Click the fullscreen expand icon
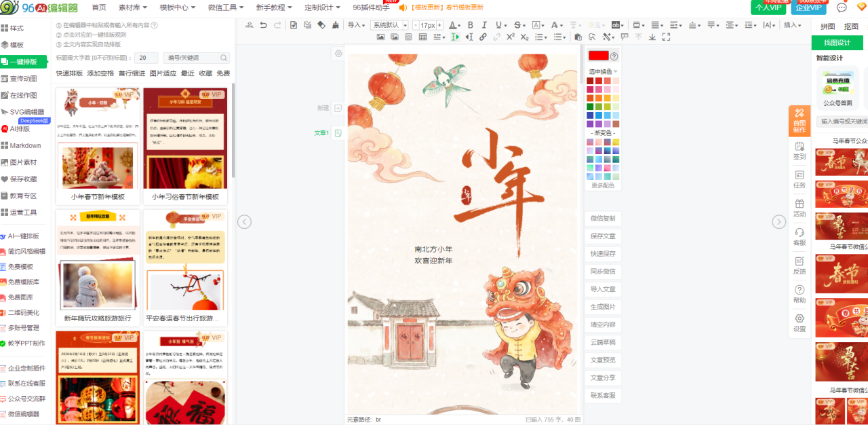Screen dimensions: 868x425 pos(666,37)
